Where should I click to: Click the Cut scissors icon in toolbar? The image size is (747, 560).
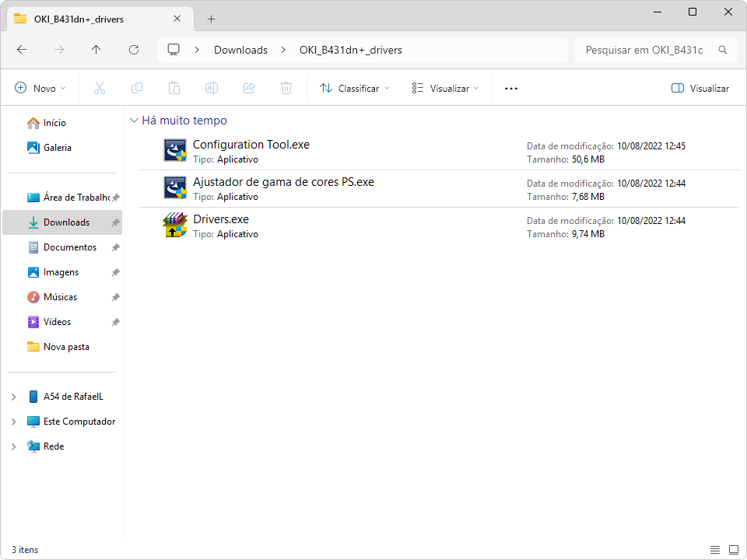99,88
